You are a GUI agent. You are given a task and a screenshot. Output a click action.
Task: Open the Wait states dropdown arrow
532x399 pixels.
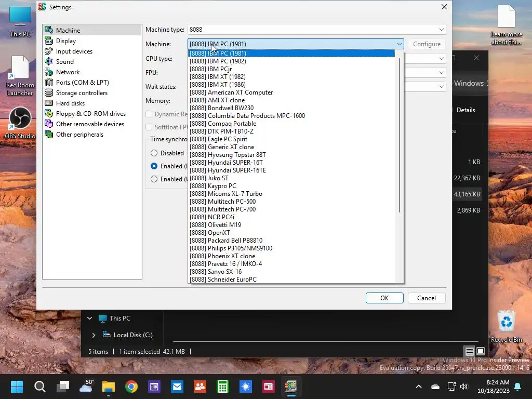[x=441, y=87]
